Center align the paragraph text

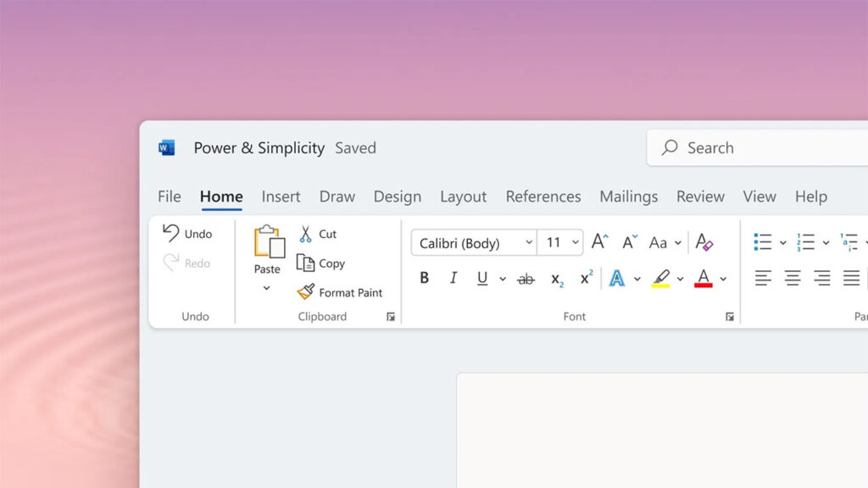pyautogui.click(x=793, y=278)
